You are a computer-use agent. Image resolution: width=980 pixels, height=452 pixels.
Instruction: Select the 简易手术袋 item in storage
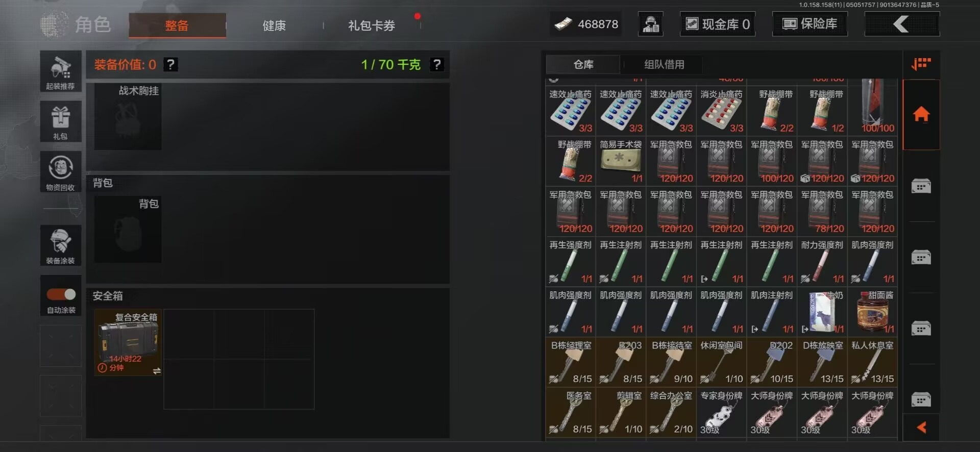point(621,162)
